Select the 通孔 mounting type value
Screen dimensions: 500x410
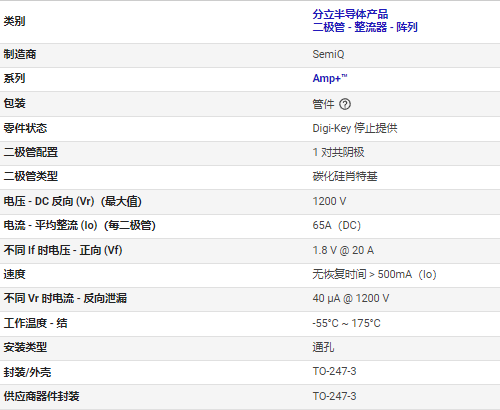coord(323,347)
